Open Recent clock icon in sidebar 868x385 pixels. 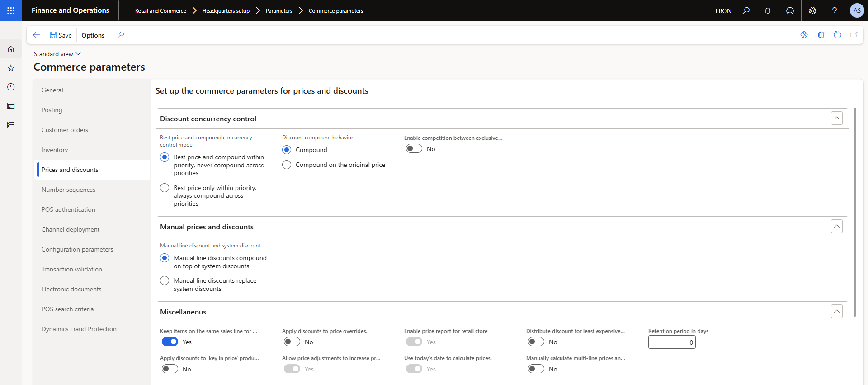coord(11,87)
